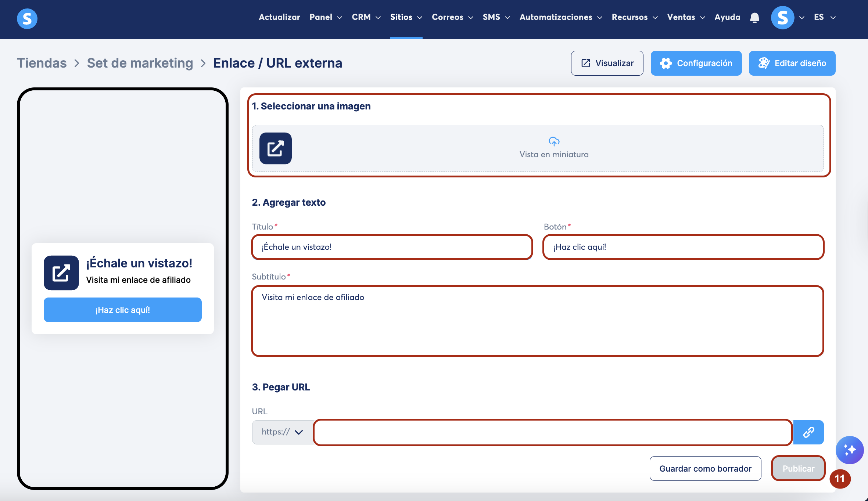
Task: Click Guardar como borrador button
Action: click(705, 468)
